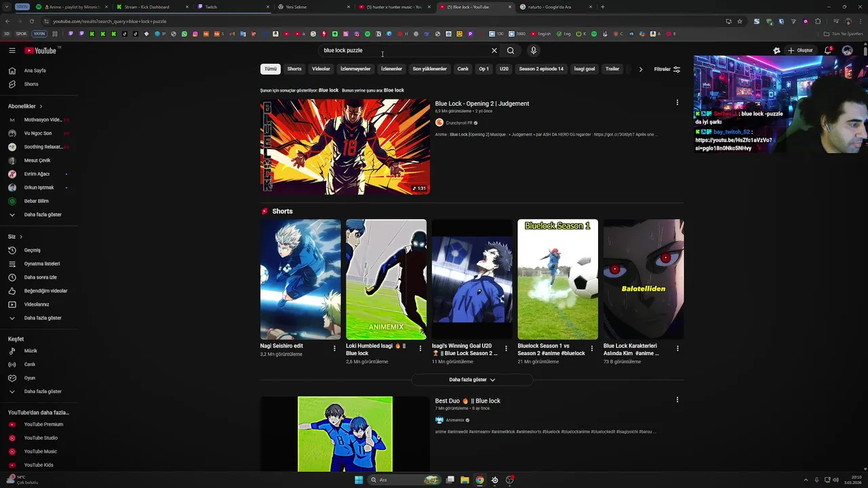The image size is (868, 488).
Task: Open a new browser tab with plus
Action: (x=602, y=7)
